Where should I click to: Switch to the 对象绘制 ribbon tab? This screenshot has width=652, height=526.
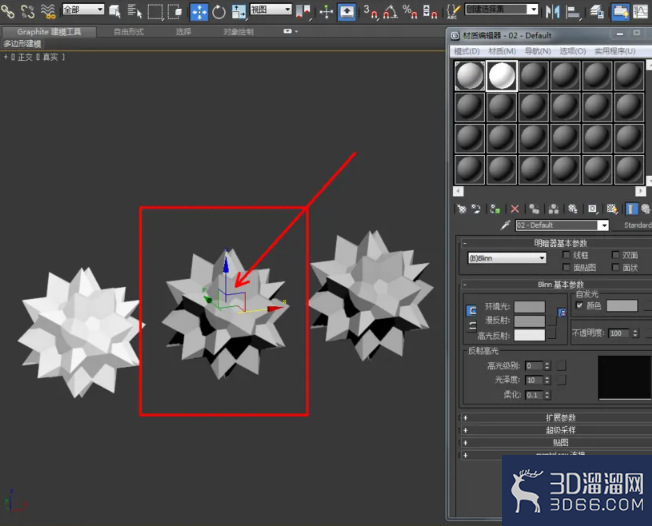[238, 32]
